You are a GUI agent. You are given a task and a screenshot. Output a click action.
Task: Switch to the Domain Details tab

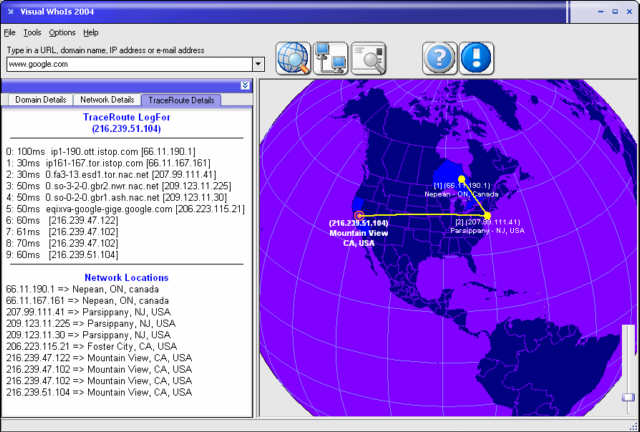pos(40,100)
